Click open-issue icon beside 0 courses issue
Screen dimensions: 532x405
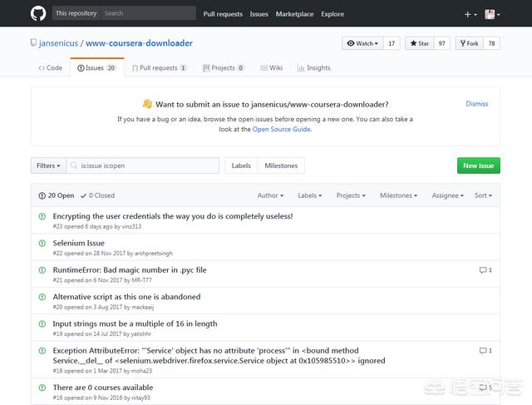coord(42,388)
